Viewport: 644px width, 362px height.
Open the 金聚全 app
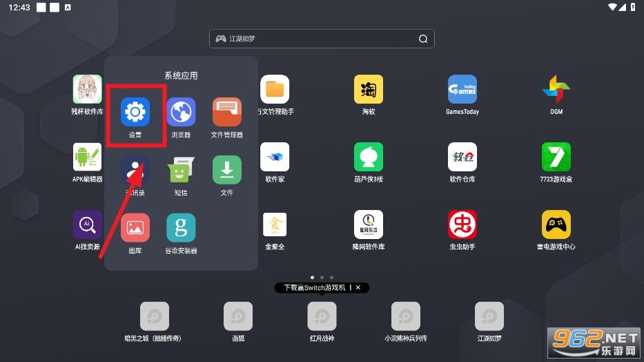tap(275, 225)
